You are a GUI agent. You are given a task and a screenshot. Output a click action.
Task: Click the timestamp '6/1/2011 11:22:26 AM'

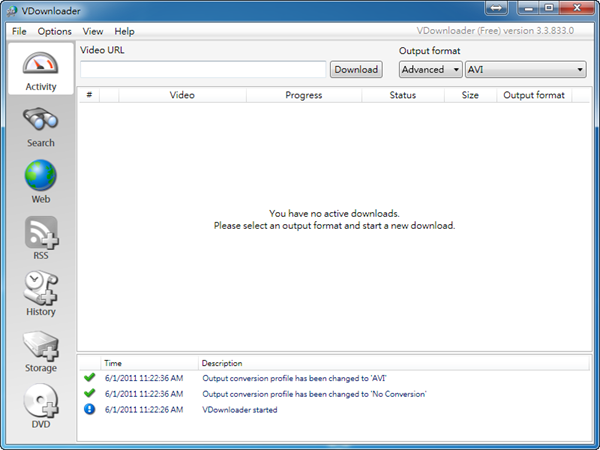(144, 410)
